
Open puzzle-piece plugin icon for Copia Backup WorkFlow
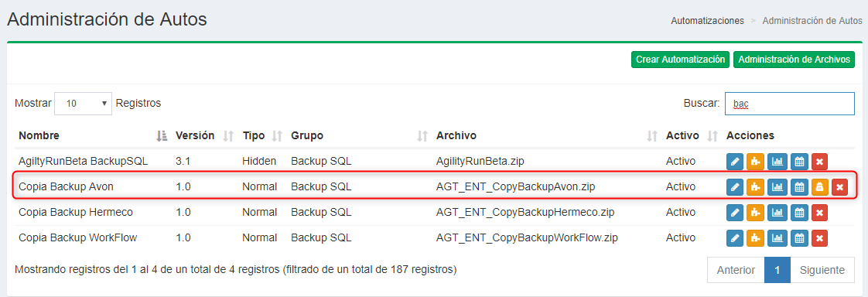click(756, 238)
